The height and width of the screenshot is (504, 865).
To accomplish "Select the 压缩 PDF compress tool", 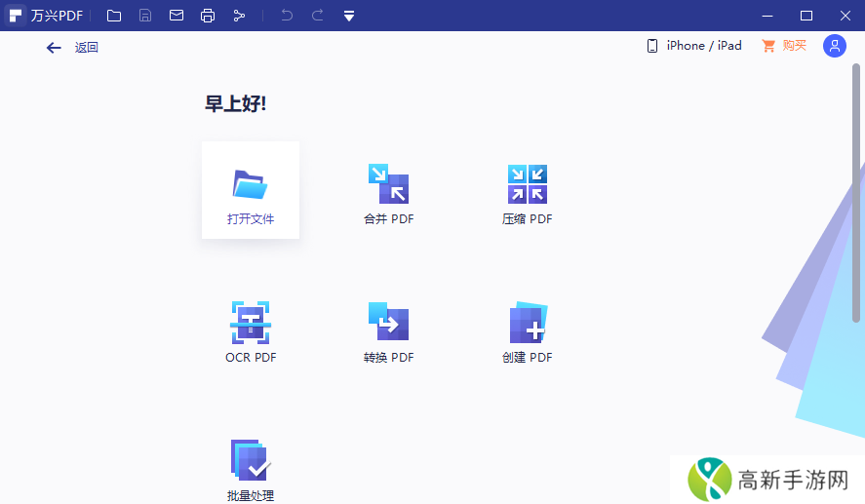I will 527,193.
